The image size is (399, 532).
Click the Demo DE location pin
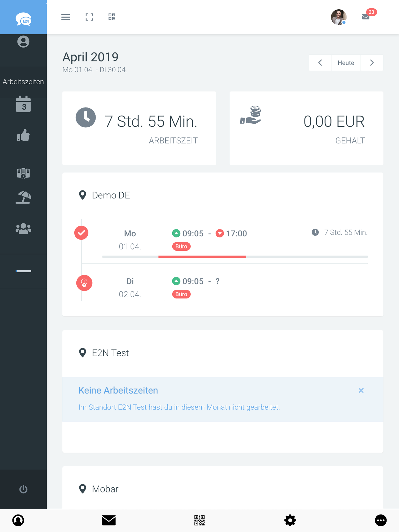pyautogui.click(x=83, y=195)
